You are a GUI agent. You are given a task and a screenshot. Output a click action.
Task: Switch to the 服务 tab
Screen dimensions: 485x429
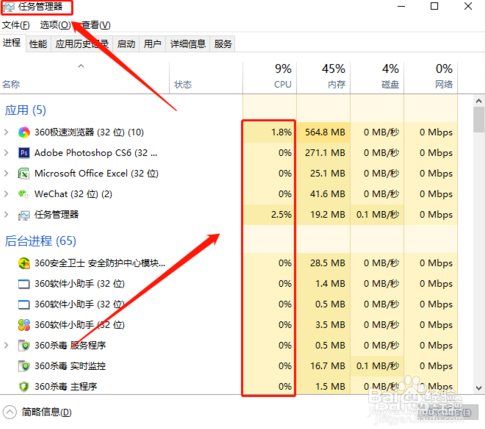click(x=223, y=44)
